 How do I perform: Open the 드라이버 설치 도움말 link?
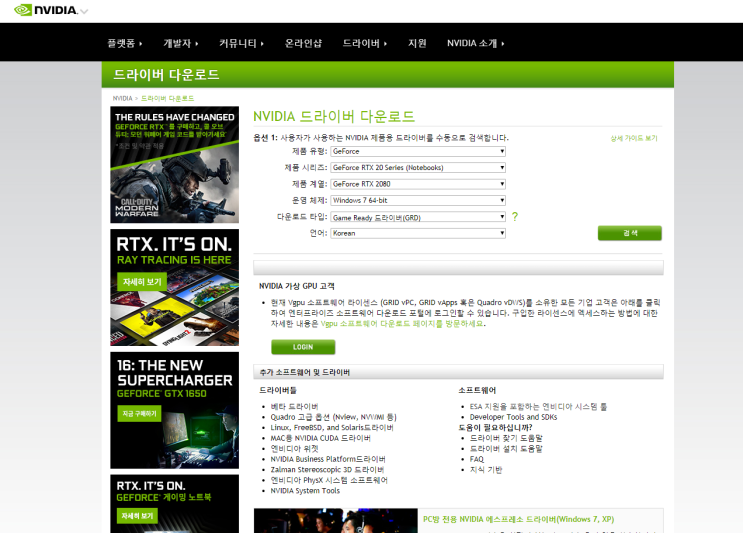coord(506,448)
